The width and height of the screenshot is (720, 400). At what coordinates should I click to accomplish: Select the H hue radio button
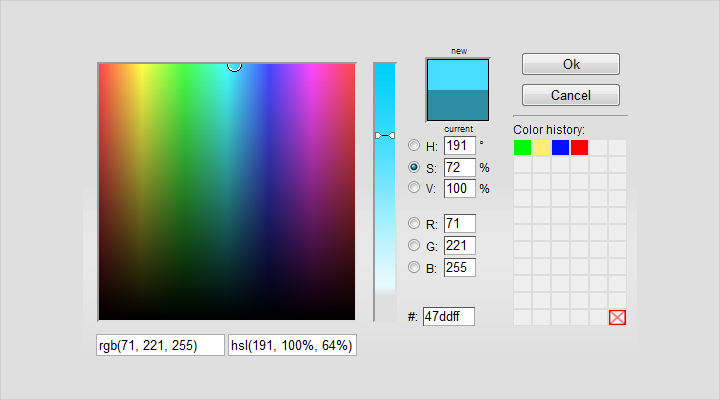pyautogui.click(x=414, y=146)
